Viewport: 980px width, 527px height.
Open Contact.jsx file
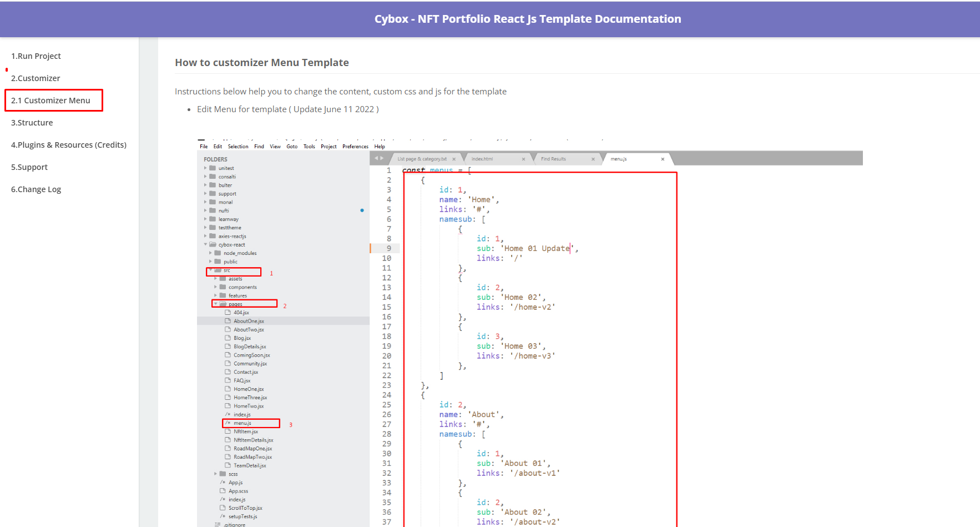[246, 372]
